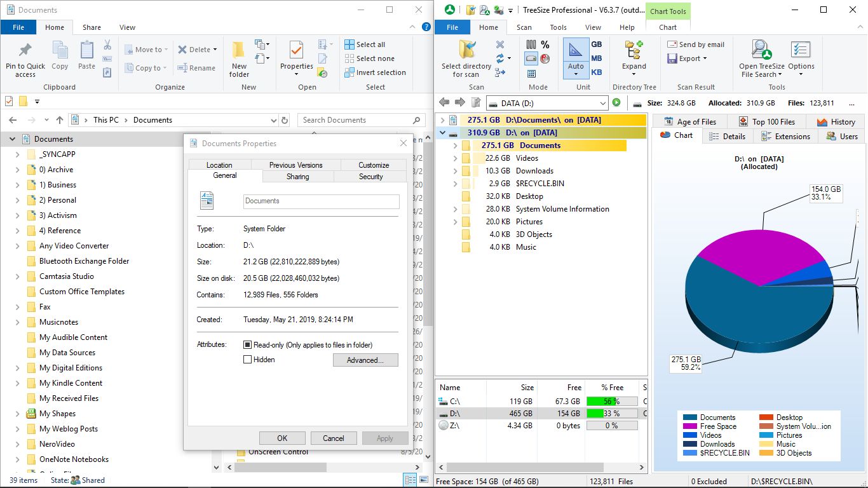The width and height of the screenshot is (868, 488).
Task: Open the TreeSize Export dropdown
Action: coord(688,58)
